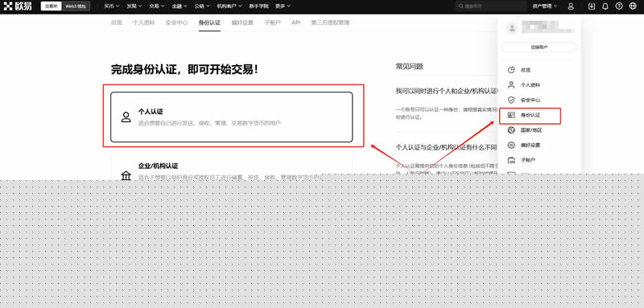Screen dimensions: 644x308
Task: Click the heading 完成身份认证，即可开始交易！
Action: (x=185, y=69)
